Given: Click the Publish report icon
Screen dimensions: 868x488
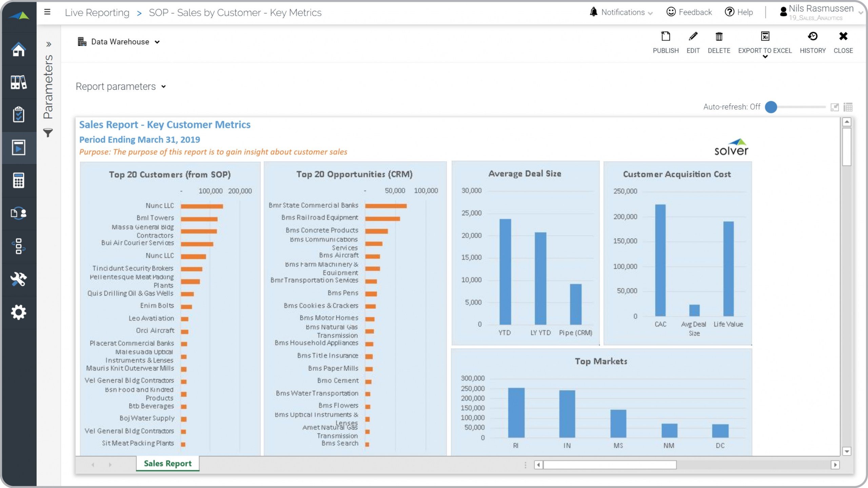Looking at the screenshot, I should point(666,37).
